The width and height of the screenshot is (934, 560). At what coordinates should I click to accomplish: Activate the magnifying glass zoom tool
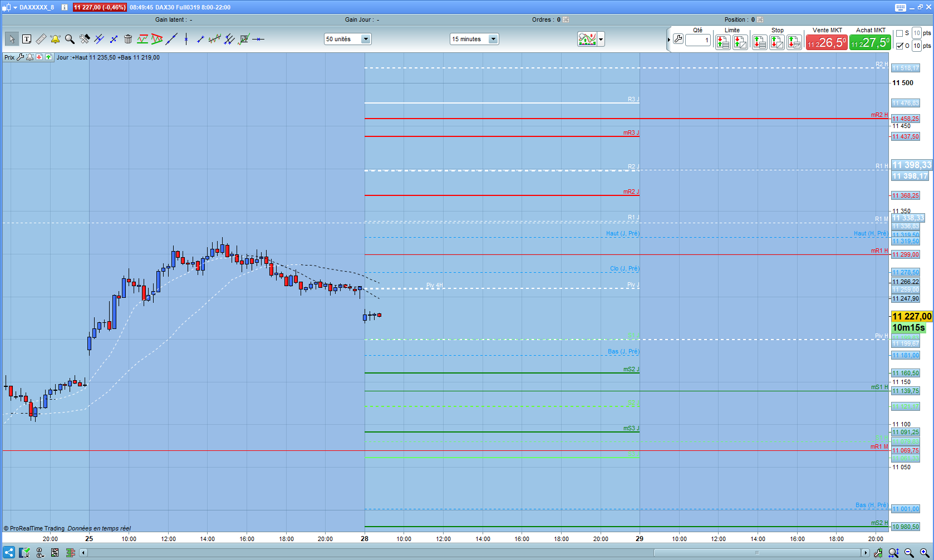[70, 39]
